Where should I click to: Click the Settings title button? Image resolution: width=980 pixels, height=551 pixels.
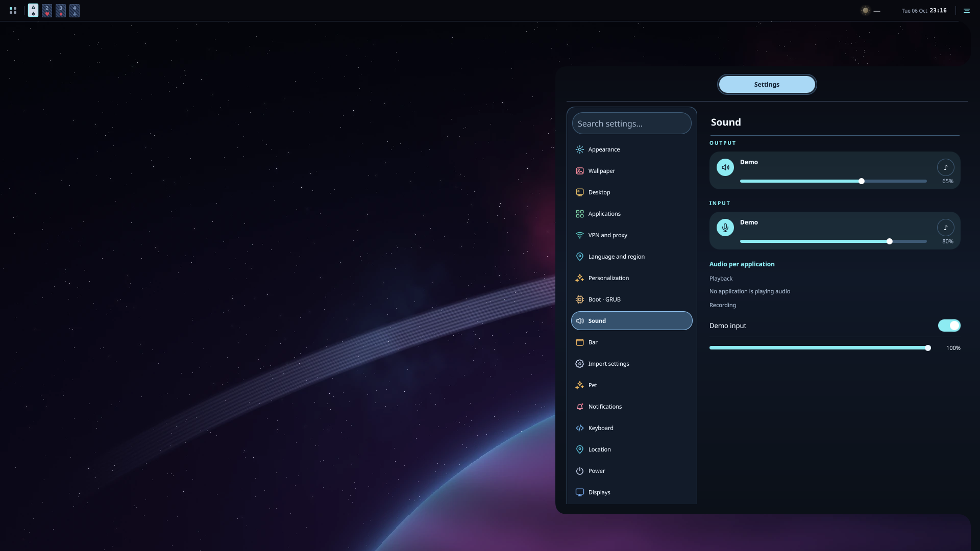(x=767, y=85)
